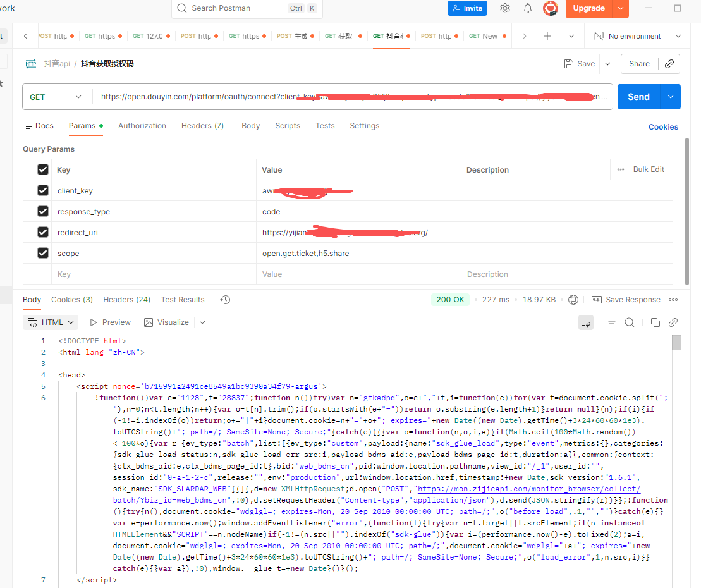Click the Upgrade button
The width and height of the screenshot is (701, 588).
tap(588, 8)
